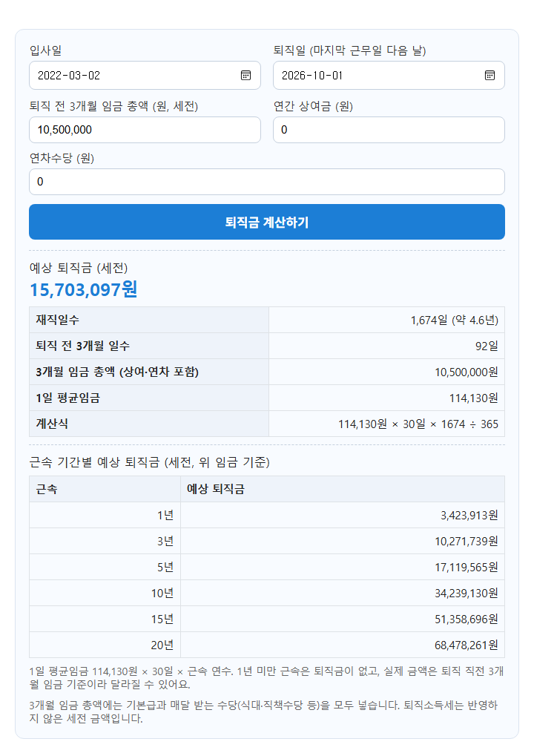Select the result amount 15,703,097원
Image resolution: width=534 pixels, height=756 pixels.
84,290
